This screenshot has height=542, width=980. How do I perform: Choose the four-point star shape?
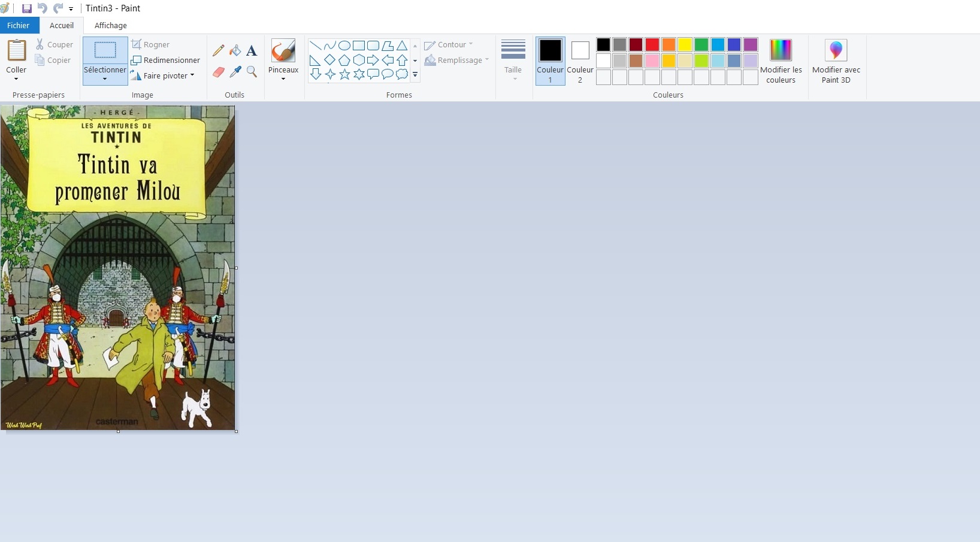330,74
